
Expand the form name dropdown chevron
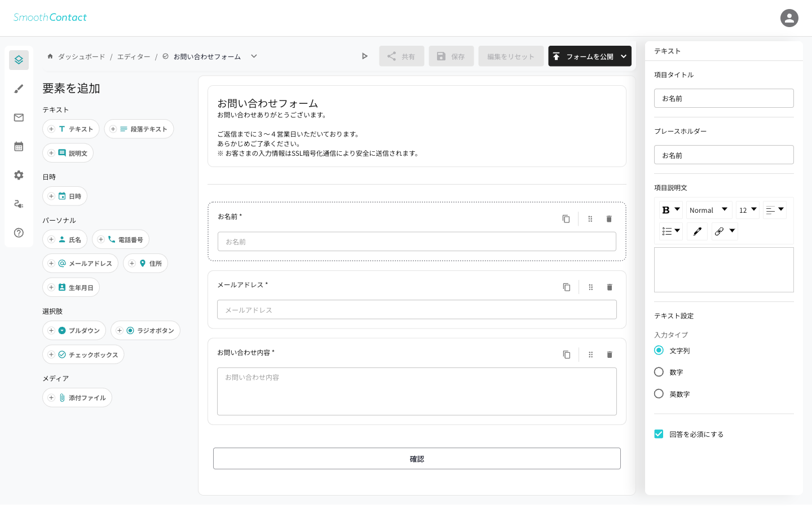pos(254,56)
